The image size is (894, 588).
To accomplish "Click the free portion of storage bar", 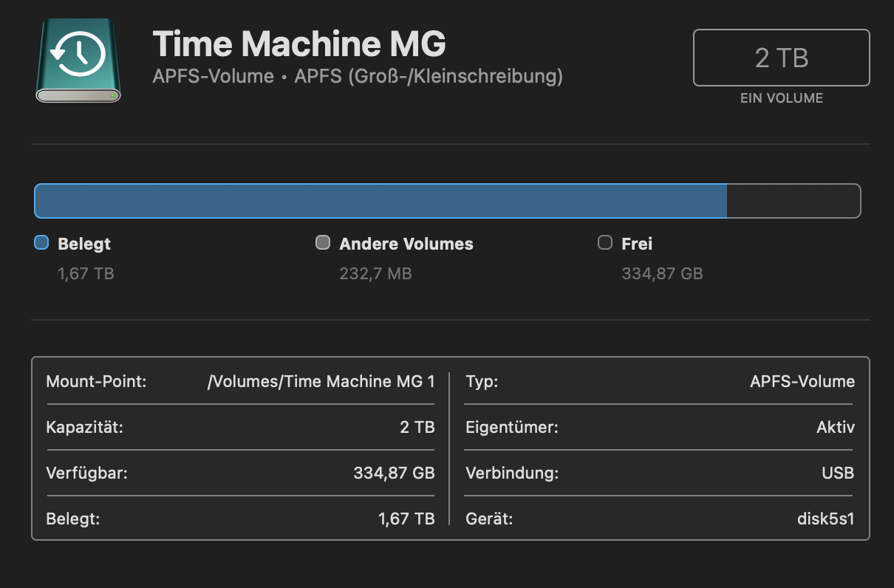I will pyautogui.click(x=793, y=201).
